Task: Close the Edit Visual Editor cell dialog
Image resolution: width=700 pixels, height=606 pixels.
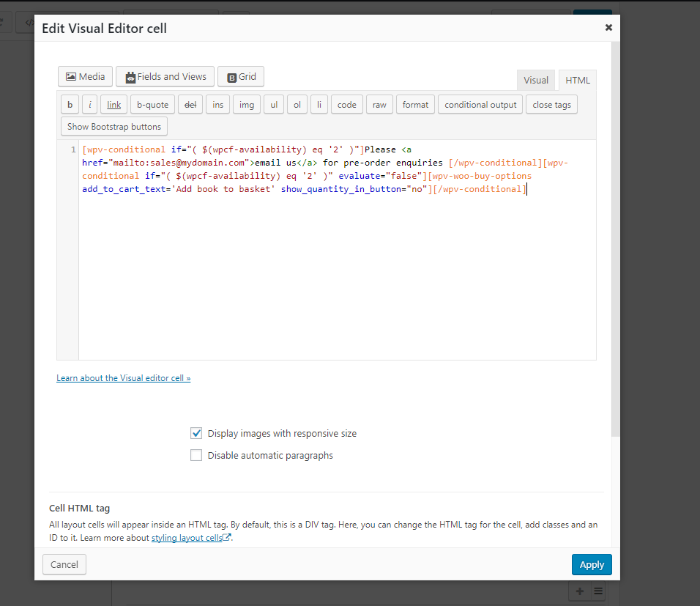Action: coord(608,28)
